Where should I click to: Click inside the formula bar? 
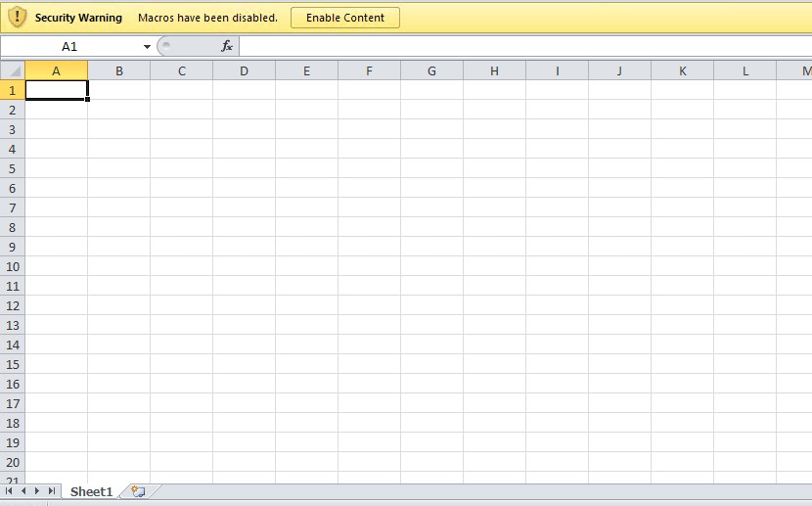click(519, 46)
